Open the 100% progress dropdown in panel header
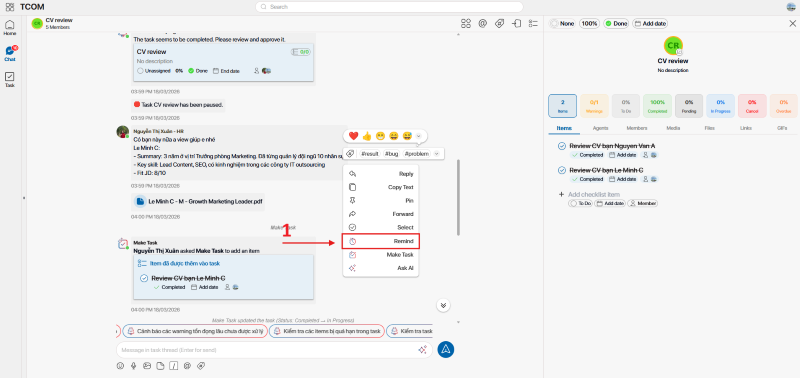 coord(589,23)
